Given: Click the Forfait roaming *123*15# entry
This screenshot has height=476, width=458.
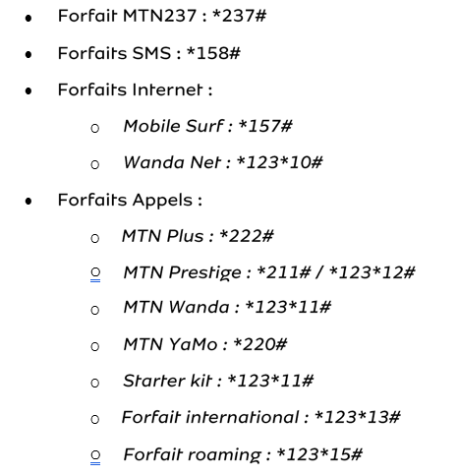Looking at the screenshot, I should (x=243, y=454).
